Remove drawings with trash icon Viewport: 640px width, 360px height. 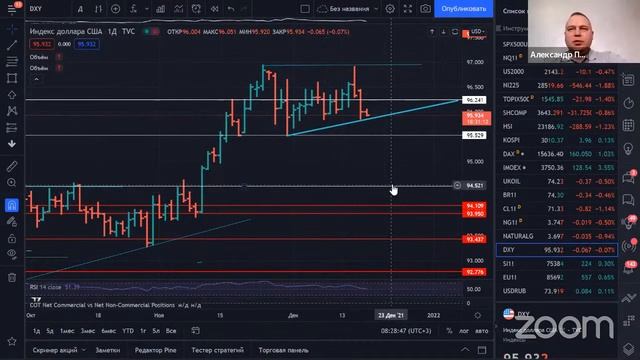12,278
